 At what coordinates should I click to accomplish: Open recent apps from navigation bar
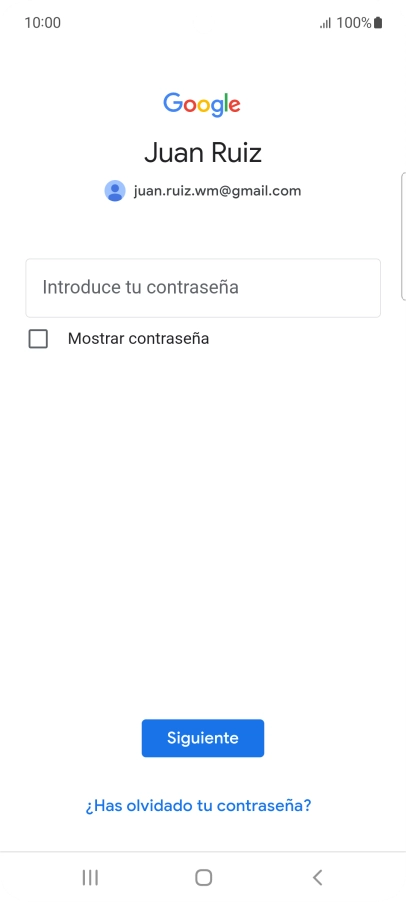(90, 877)
